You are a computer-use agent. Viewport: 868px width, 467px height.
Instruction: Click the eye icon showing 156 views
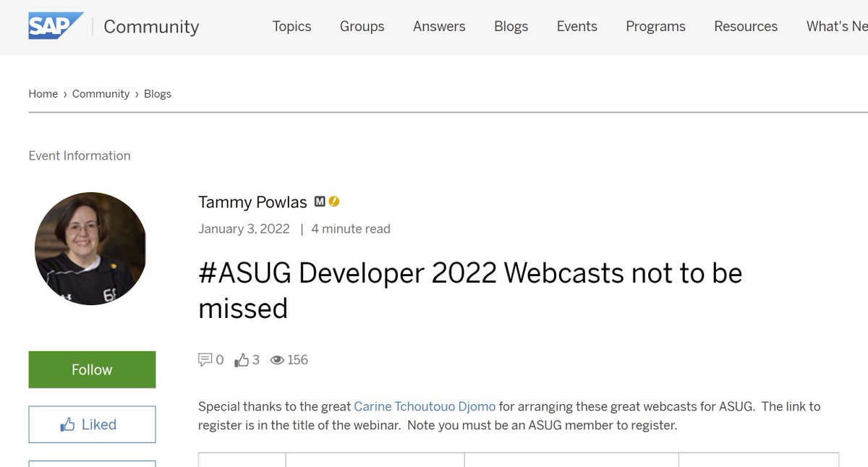coord(278,359)
